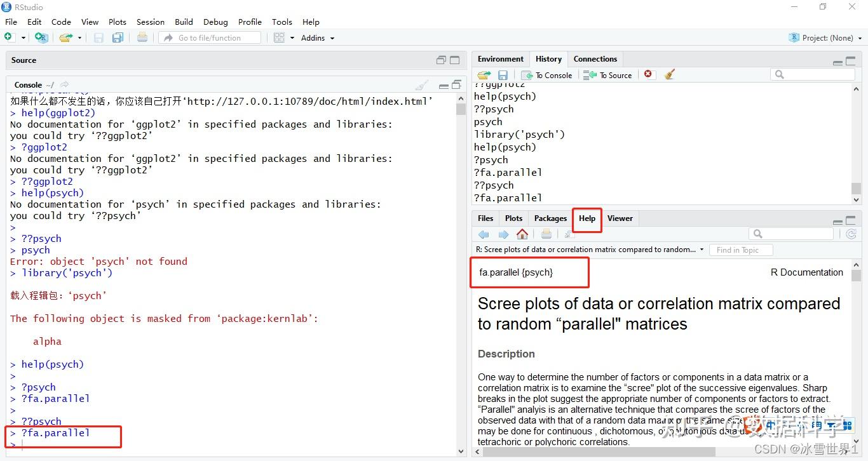Open the Addins dropdown menu
Screen dimensions: 868x461
click(318, 38)
